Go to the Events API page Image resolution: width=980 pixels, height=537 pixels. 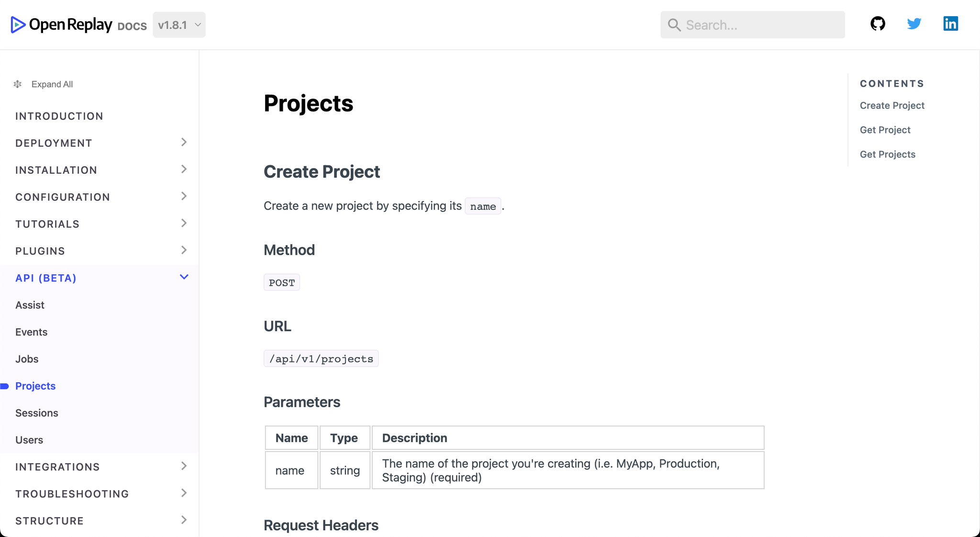(31, 332)
